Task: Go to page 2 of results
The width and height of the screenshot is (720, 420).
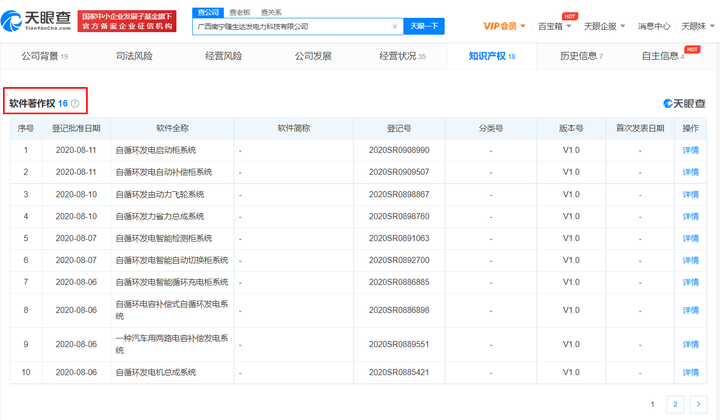Action: pos(675,404)
